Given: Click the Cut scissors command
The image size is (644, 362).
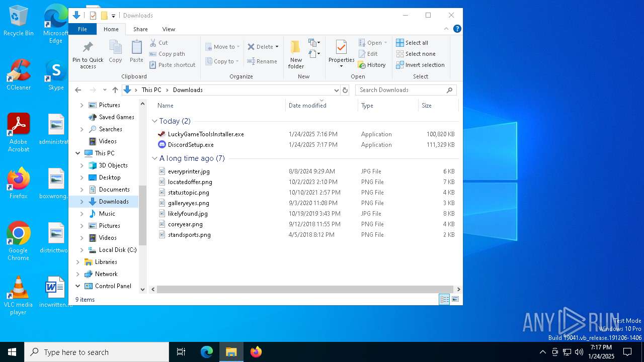Looking at the screenshot, I should click(x=159, y=43).
